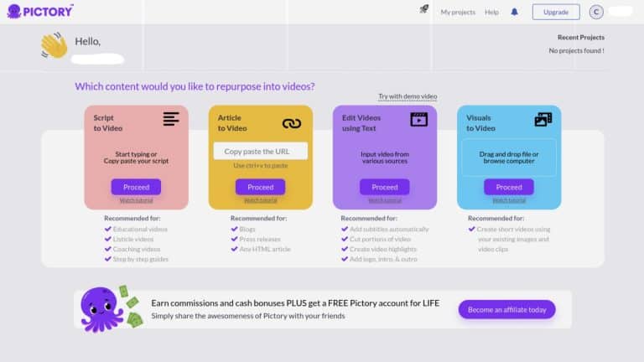Click the Earn commissions and cash bonuses headline
The image size is (644, 362).
pyautogui.click(x=295, y=303)
